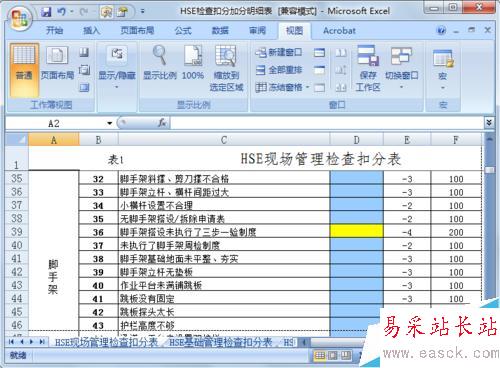Screen dimensions: 500x368
Task: Click the Select All corner button
Action: click(17, 140)
